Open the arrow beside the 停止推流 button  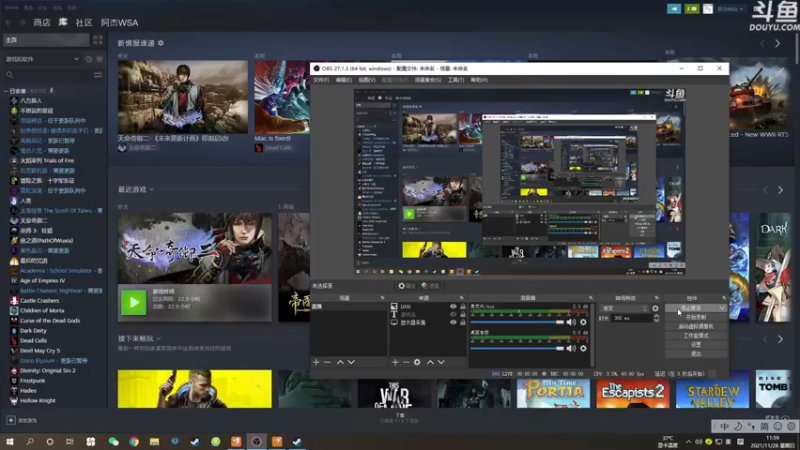pos(722,308)
